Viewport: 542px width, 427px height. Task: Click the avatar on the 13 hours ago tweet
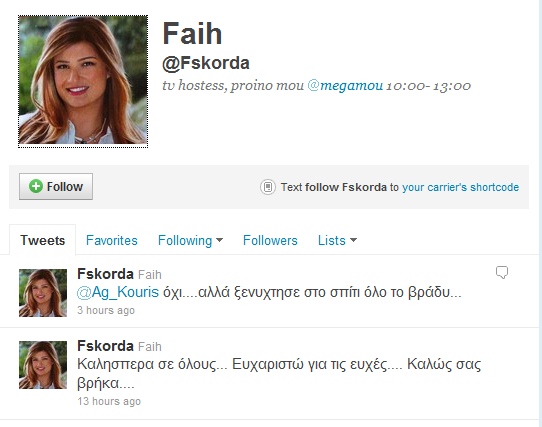click(x=43, y=365)
